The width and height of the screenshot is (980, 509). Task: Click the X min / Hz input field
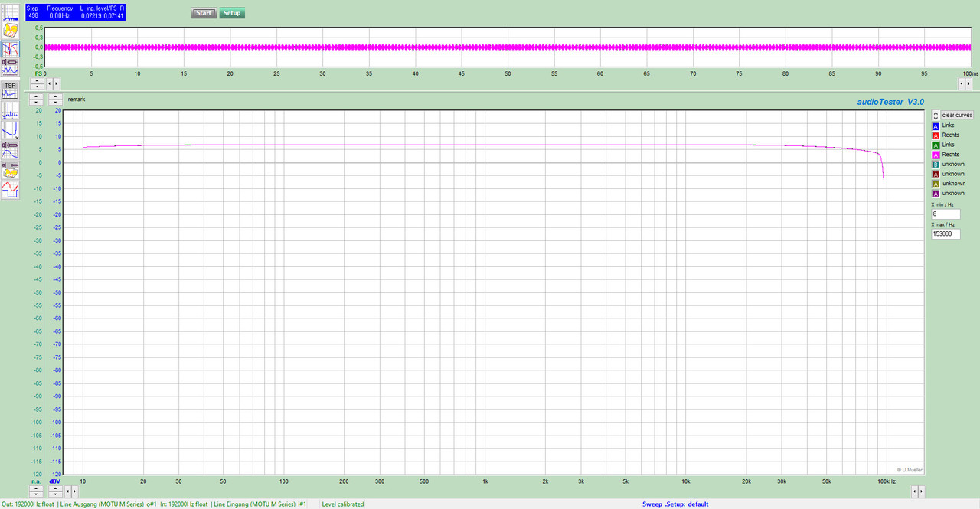[946, 214]
